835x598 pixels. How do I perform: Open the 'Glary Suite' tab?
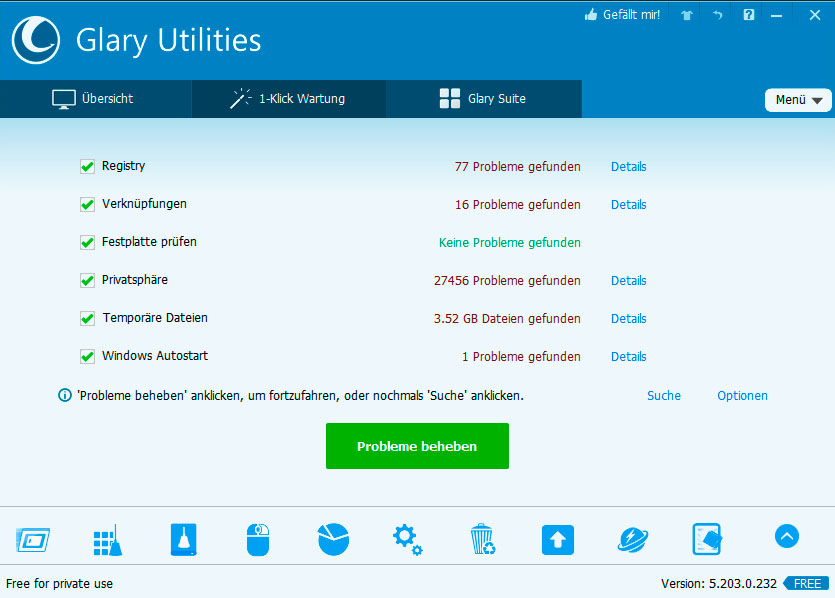pos(484,99)
